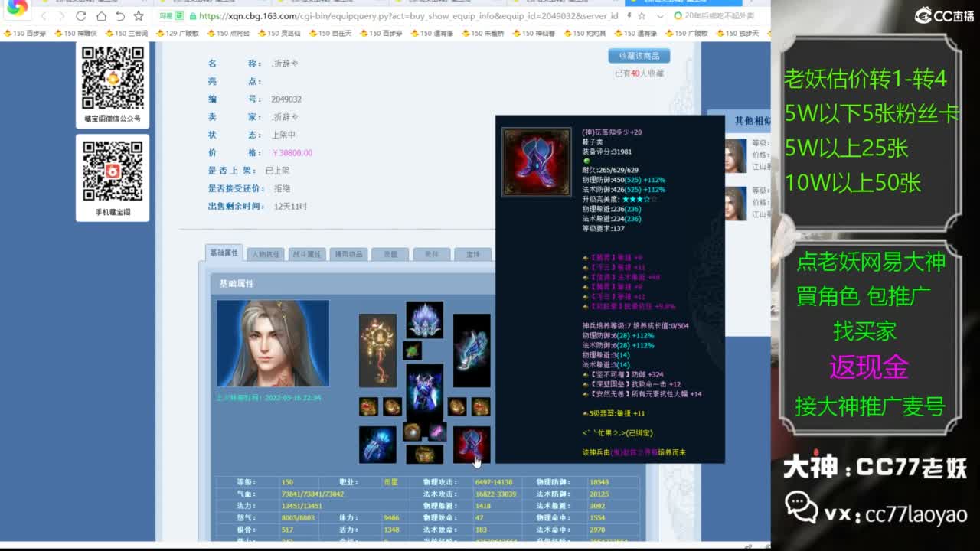Click the 收藏该商品 button
Screen dimensions: 980x551
[639, 56]
